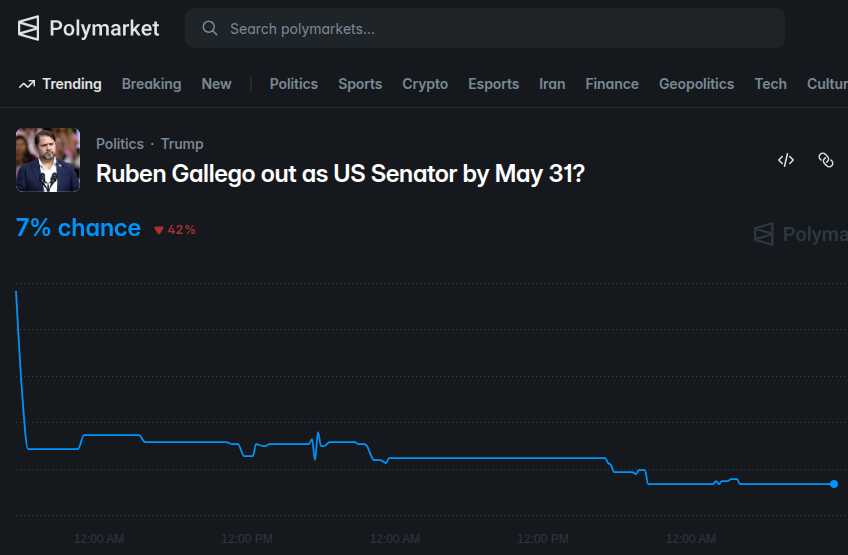Open the Esports category
The width and height of the screenshot is (848, 555).
click(493, 84)
